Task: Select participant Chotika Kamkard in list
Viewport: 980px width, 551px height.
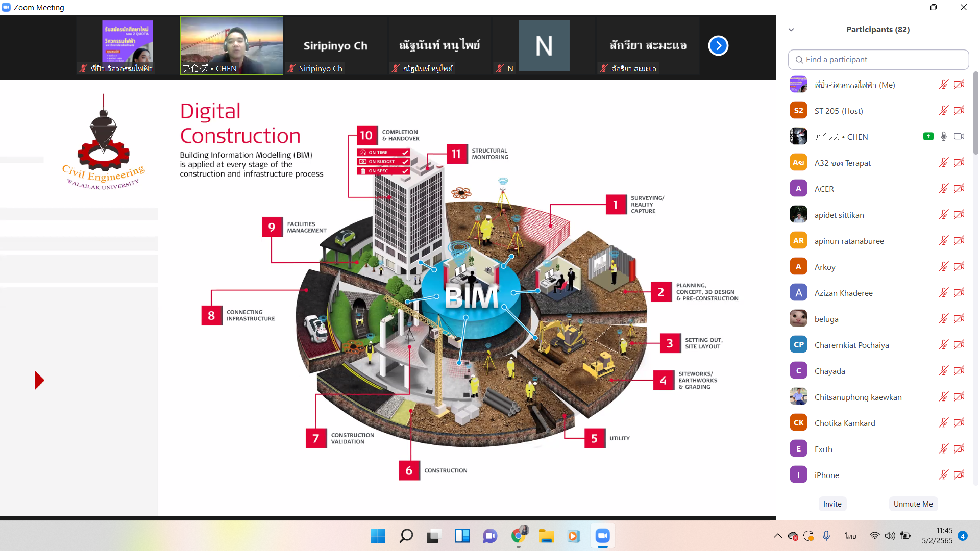Action: [x=845, y=423]
